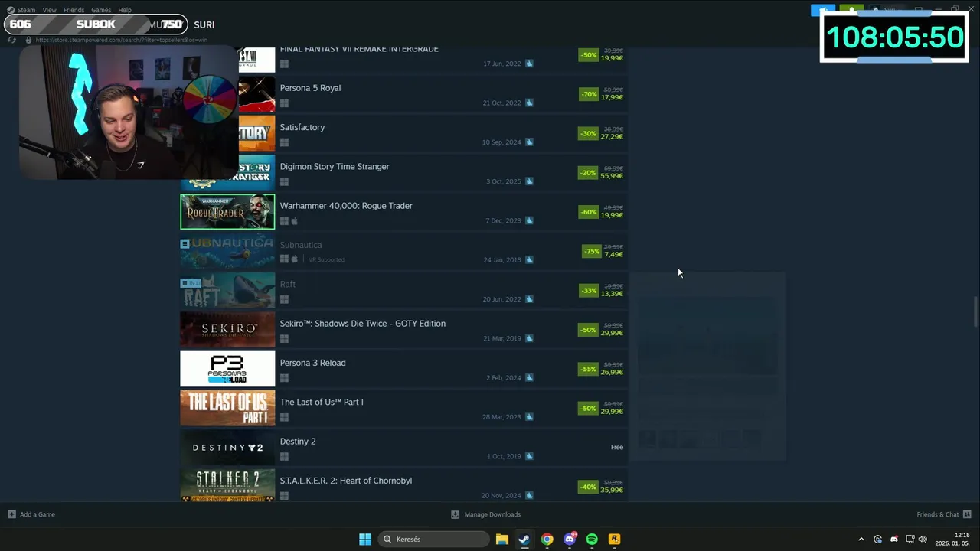This screenshot has height=551, width=980.
Task: Show hidden system tray icons
Action: tap(861, 539)
